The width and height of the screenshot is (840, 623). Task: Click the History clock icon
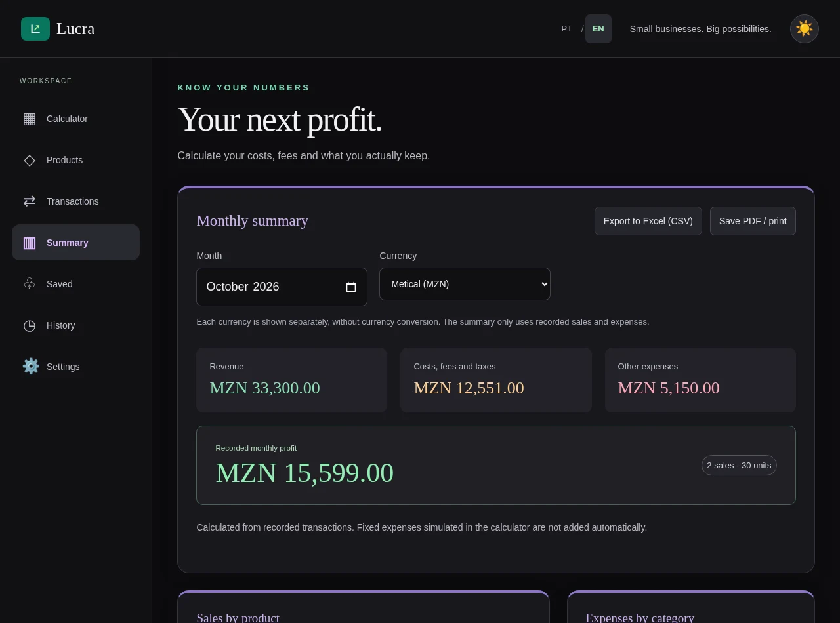pyautogui.click(x=30, y=325)
